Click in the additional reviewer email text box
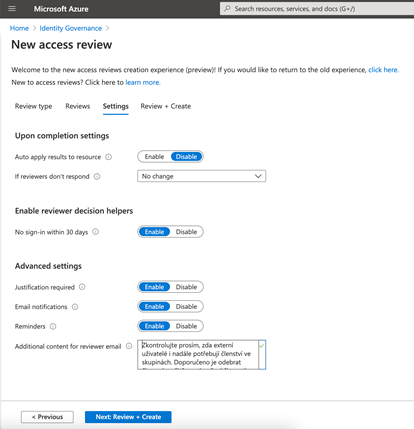The height and width of the screenshot is (429, 414). click(x=198, y=355)
